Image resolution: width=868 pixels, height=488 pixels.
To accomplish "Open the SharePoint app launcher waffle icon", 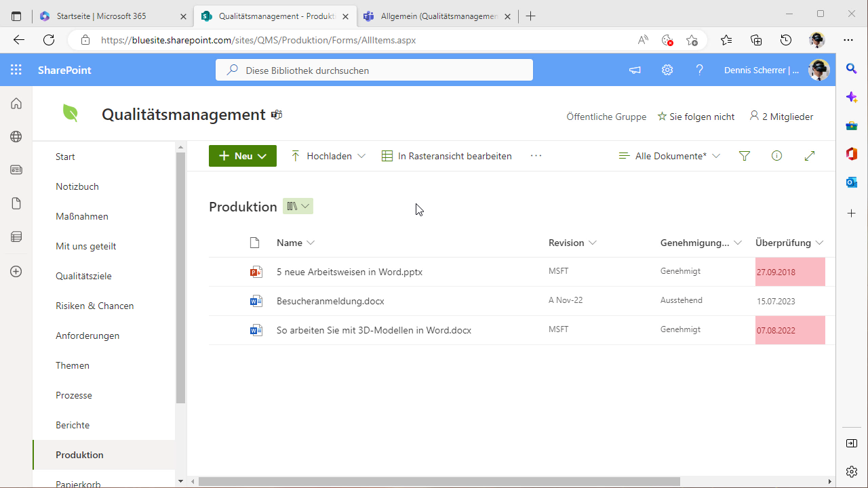I will point(15,70).
